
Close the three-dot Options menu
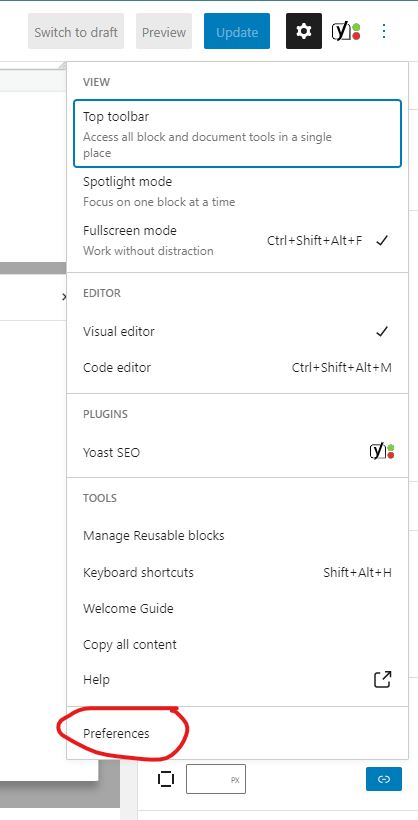(384, 31)
